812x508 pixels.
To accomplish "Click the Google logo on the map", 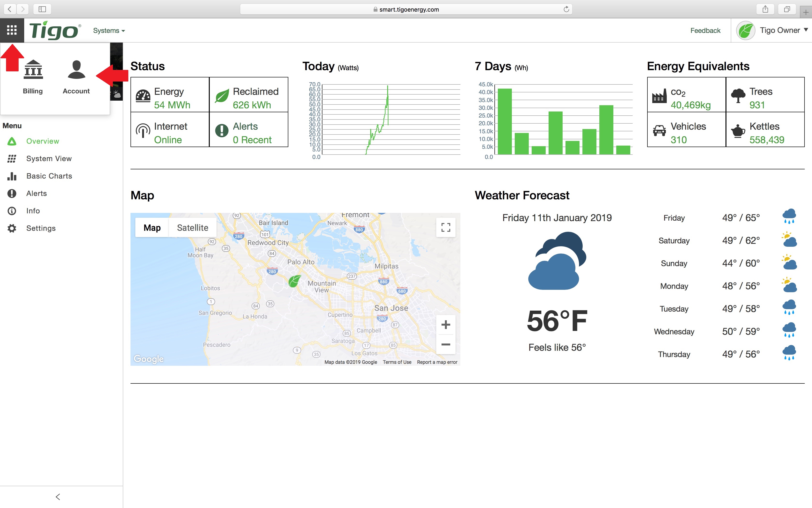I will coord(149,359).
